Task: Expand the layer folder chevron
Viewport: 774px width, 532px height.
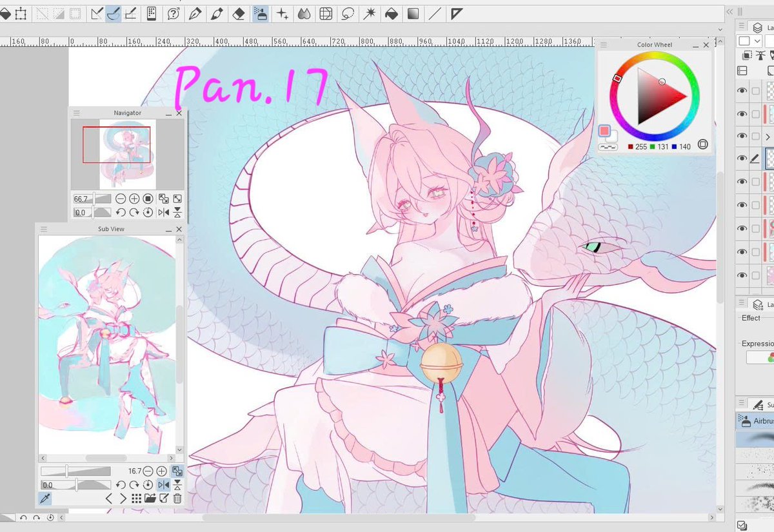Action: point(768,137)
